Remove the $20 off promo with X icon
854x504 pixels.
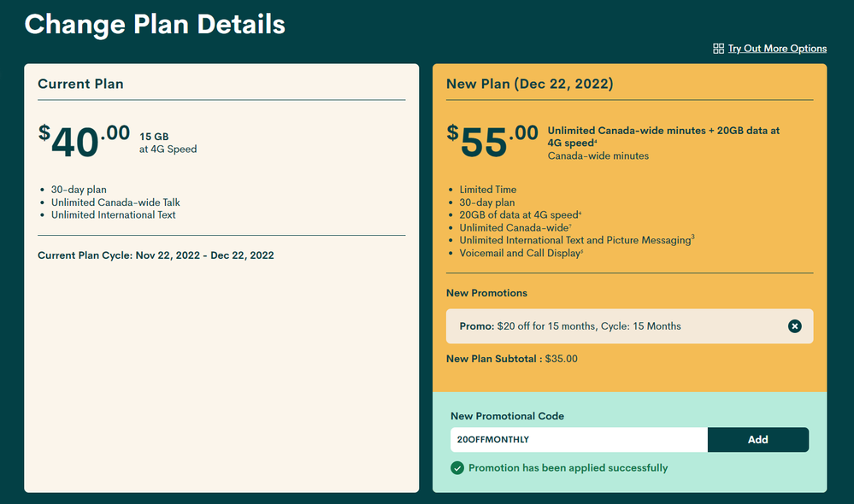[794, 326]
